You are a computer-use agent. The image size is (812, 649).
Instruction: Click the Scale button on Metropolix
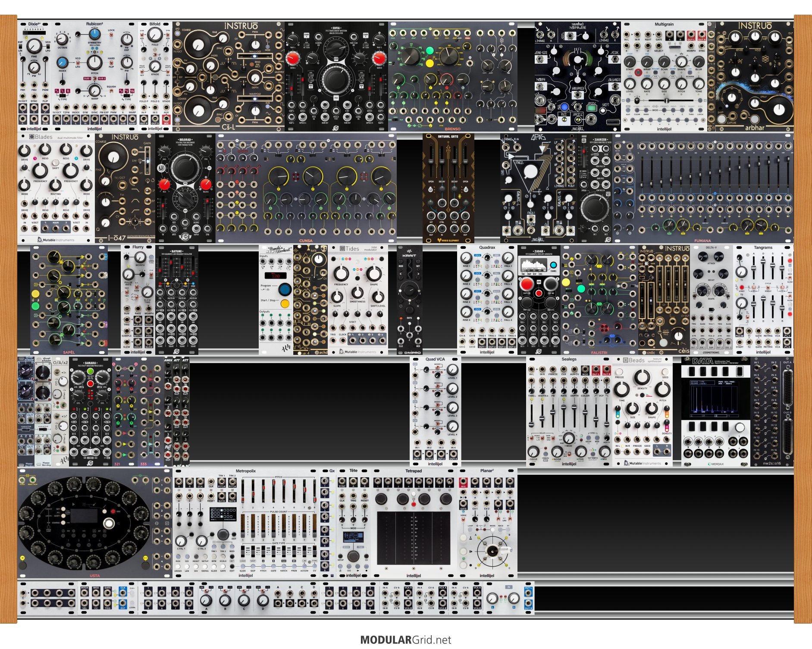coord(223,556)
